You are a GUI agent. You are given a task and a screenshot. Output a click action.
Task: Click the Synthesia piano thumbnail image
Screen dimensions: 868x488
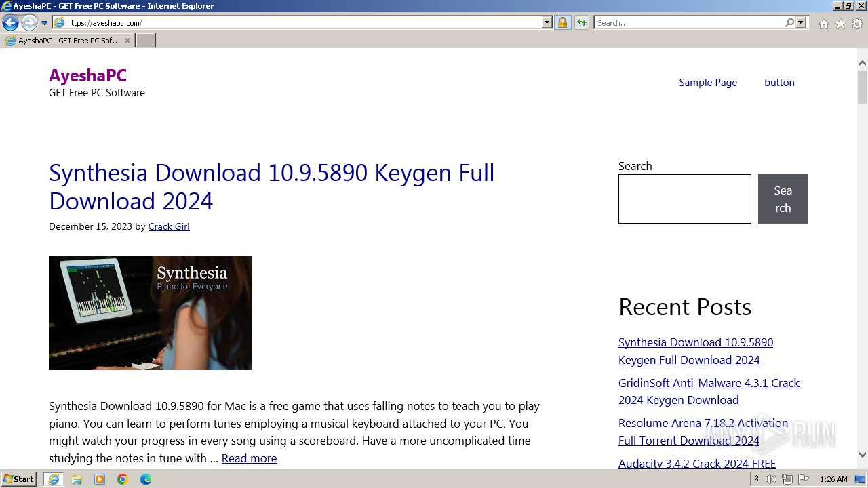point(151,313)
